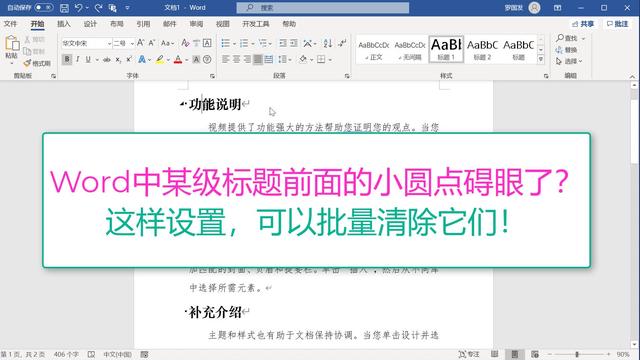This screenshot has width=640, height=360.
Task: Open the font color dropdown arrow
Action: click(187, 60)
